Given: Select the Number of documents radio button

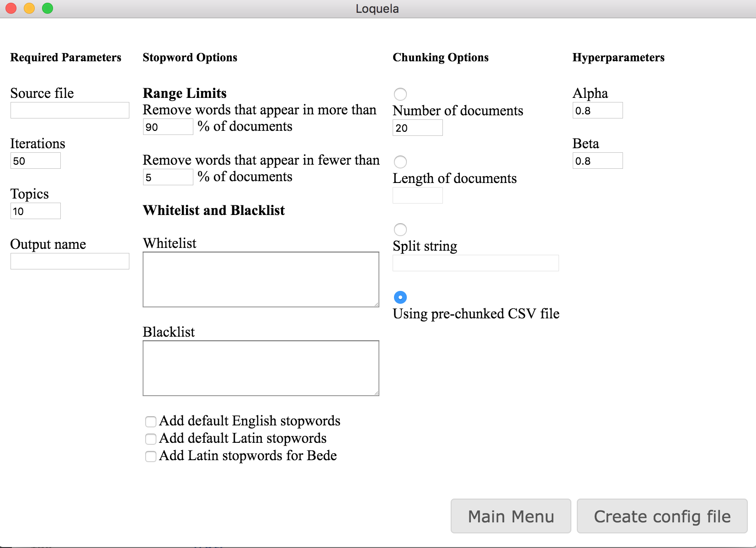Looking at the screenshot, I should [x=400, y=94].
